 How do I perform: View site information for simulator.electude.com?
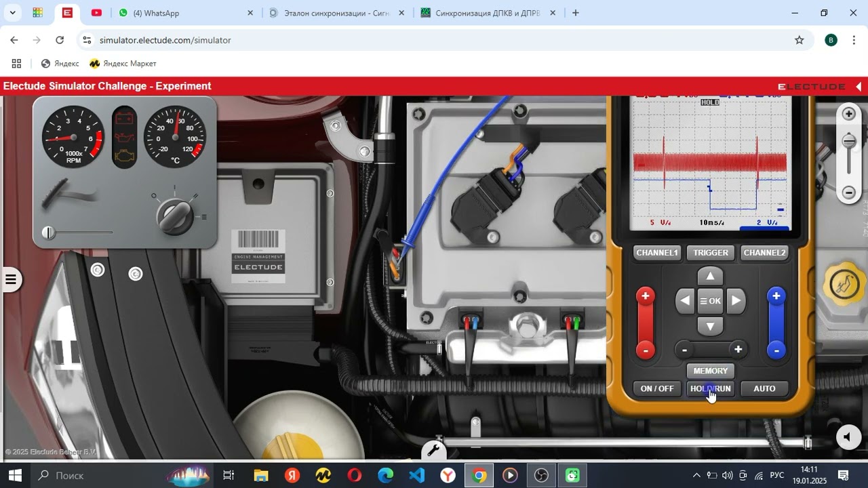click(x=87, y=40)
